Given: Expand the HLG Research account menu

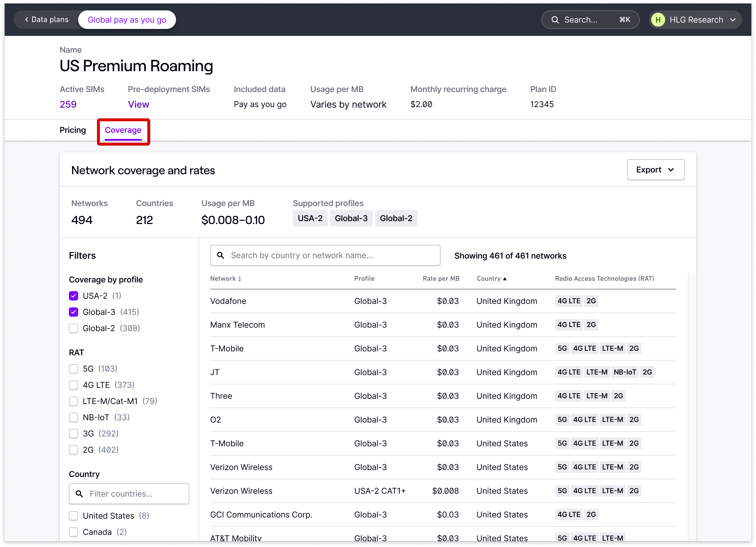Looking at the screenshot, I should pos(733,20).
